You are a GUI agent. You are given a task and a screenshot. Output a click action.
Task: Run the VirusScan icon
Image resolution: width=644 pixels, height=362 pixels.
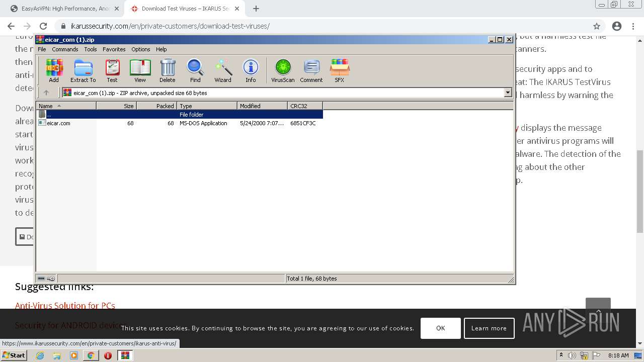pyautogui.click(x=283, y=70)
